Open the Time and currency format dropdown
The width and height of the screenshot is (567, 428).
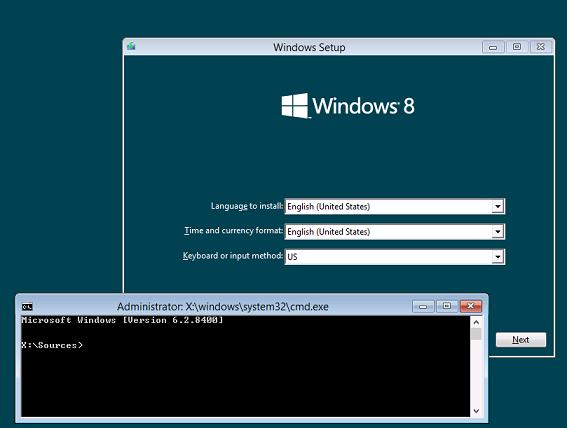point(498,231)
